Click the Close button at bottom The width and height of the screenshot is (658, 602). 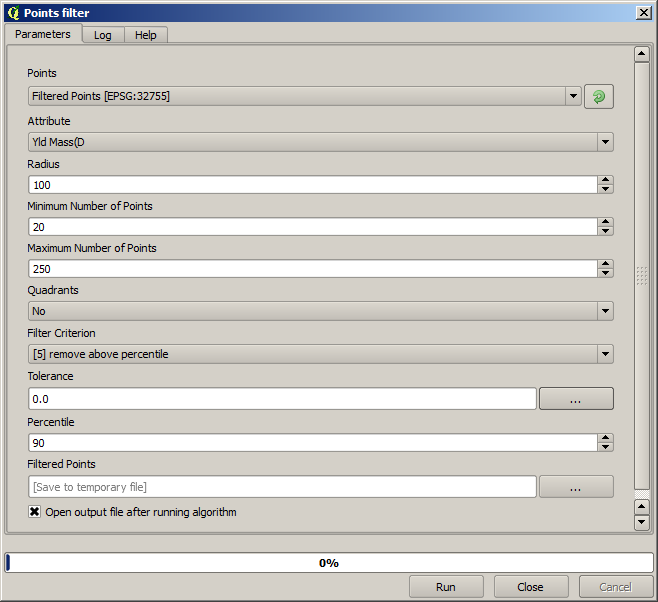click(530, 587)
